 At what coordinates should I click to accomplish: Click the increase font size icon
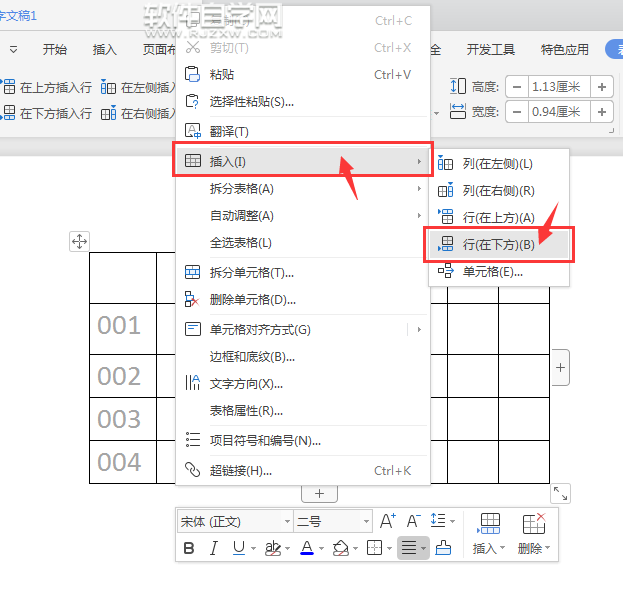tap(388, 521)
